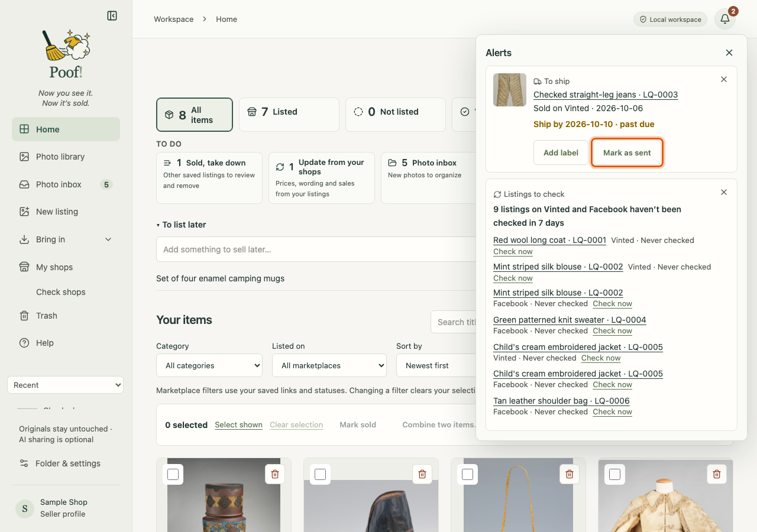Dismiss the To ship alert card

coord(724,79)
